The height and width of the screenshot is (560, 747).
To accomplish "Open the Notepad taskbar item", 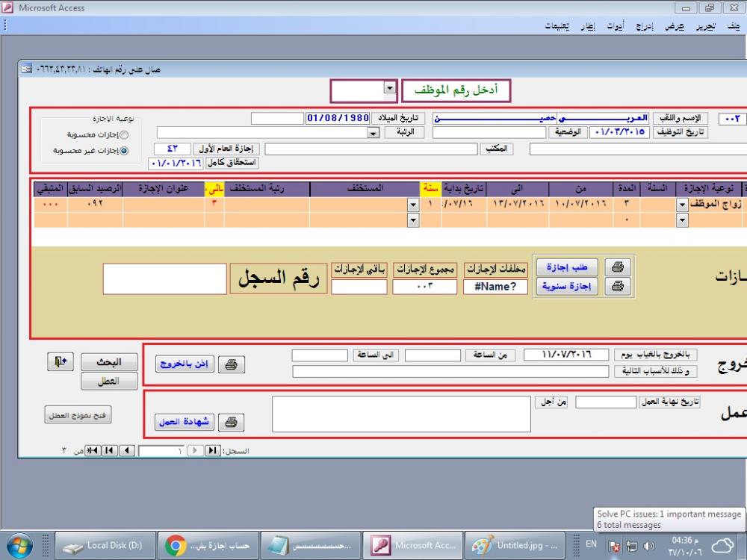I will (310, 546).
